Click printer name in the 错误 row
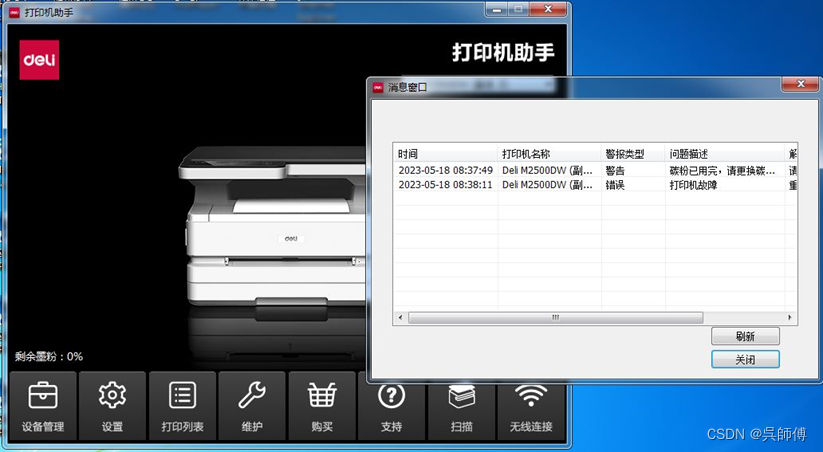The image size is (823, 452). [x=547, y=185]
